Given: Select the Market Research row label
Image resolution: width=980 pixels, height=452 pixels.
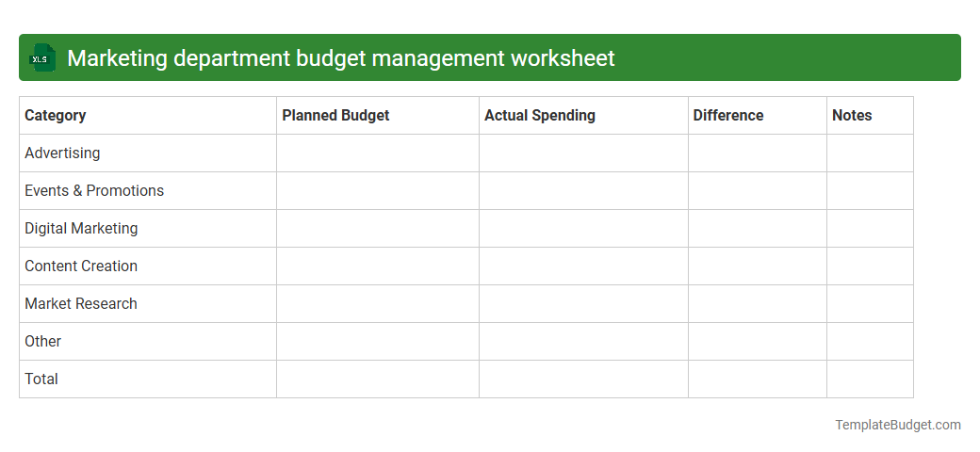Looking at the screenshot, I should (81, 303).
